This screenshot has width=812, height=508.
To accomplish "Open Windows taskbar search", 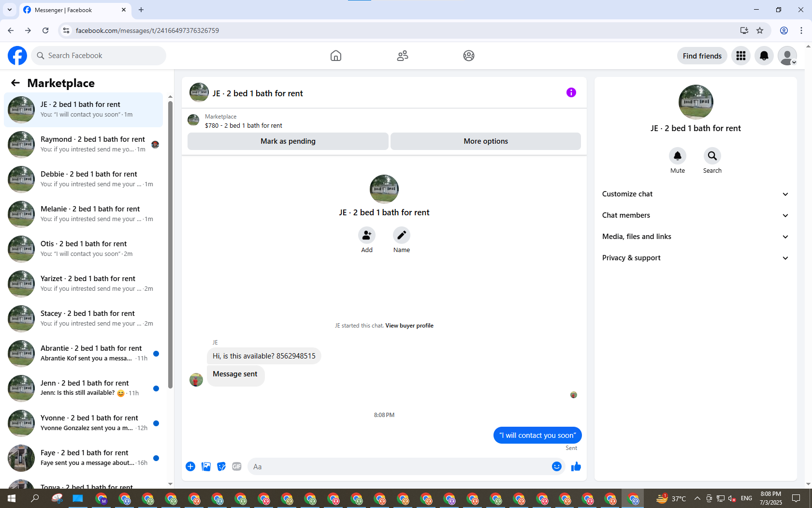I will click(x=35, y=498).
